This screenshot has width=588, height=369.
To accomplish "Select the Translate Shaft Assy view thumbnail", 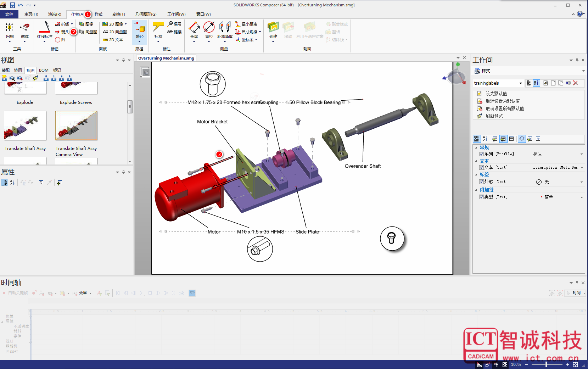I will (x=25, y=126).
